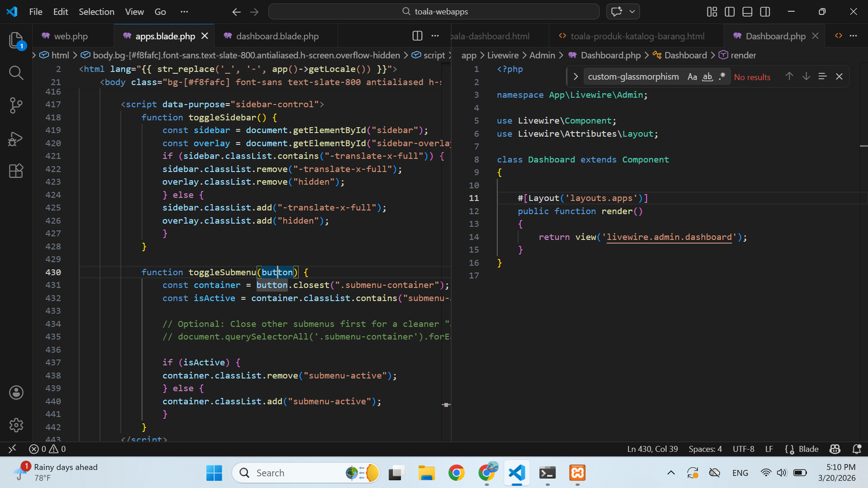The width and height of the screenshot is (868, 488).
Task: Toggle Match Whole Word in find widget
Action: point(707,77)
